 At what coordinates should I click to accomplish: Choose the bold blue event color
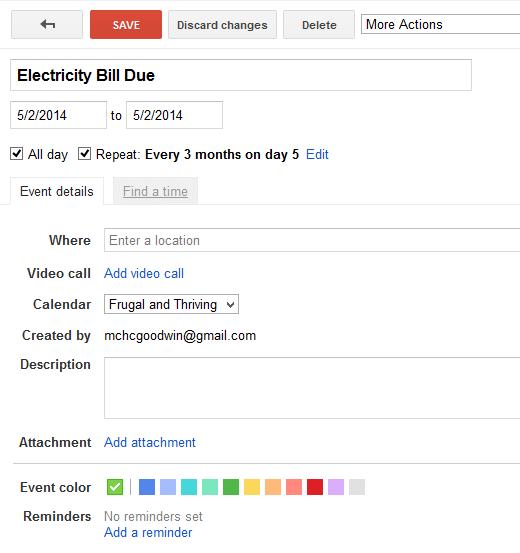pos(147,487)
